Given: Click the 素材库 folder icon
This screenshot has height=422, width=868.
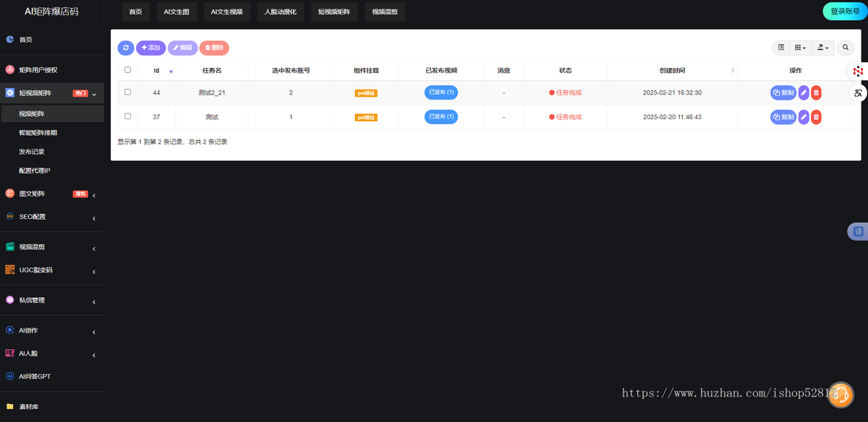Looking at the screenshot, I should coord(10,406).
